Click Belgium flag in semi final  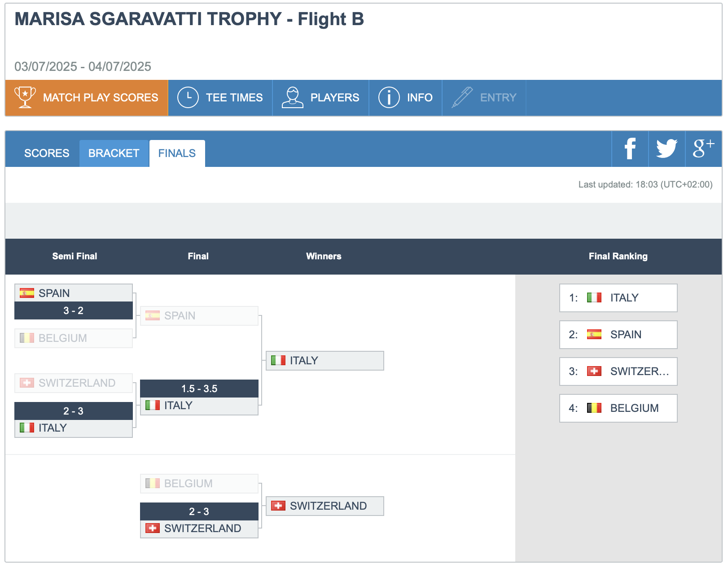[x=27, y=338]
